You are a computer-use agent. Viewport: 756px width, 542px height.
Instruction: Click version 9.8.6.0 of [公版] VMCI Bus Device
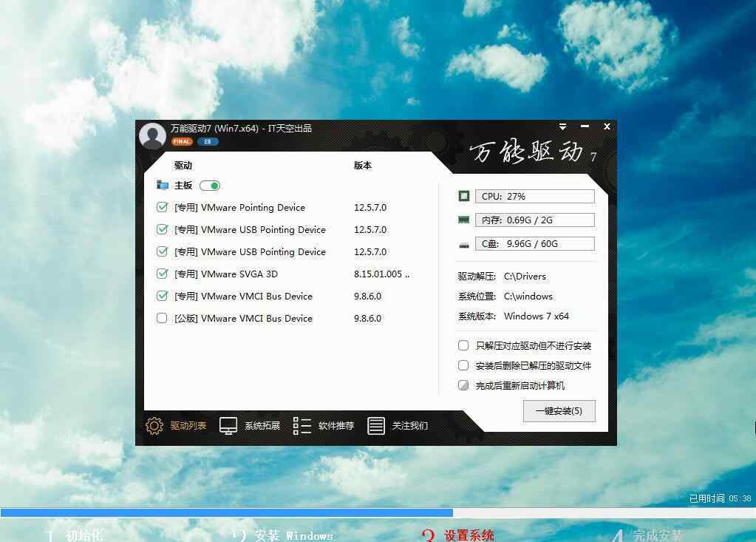click(x=367, y=318)
